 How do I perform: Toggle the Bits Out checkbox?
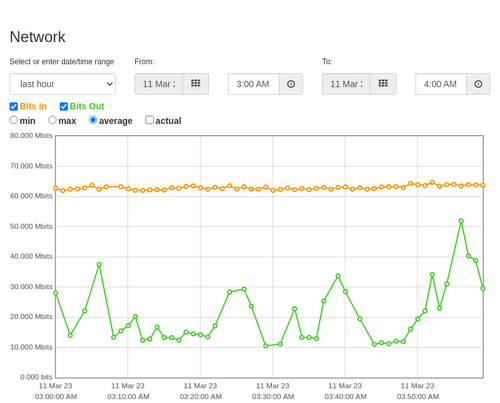(x=64, y=106)
